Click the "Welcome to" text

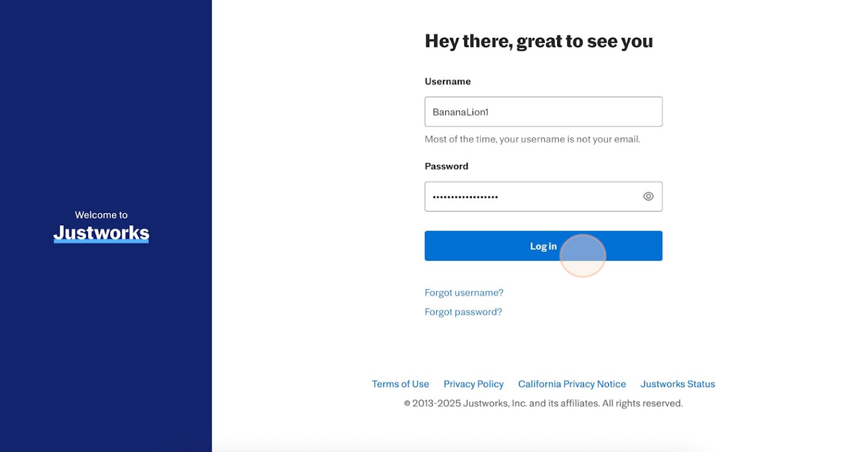(x=101, y=215)
